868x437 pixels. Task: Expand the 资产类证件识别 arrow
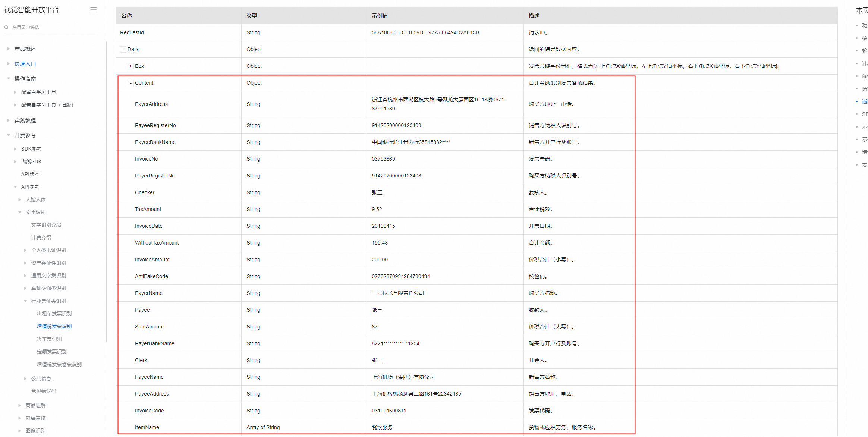click(x=25, y=263)
